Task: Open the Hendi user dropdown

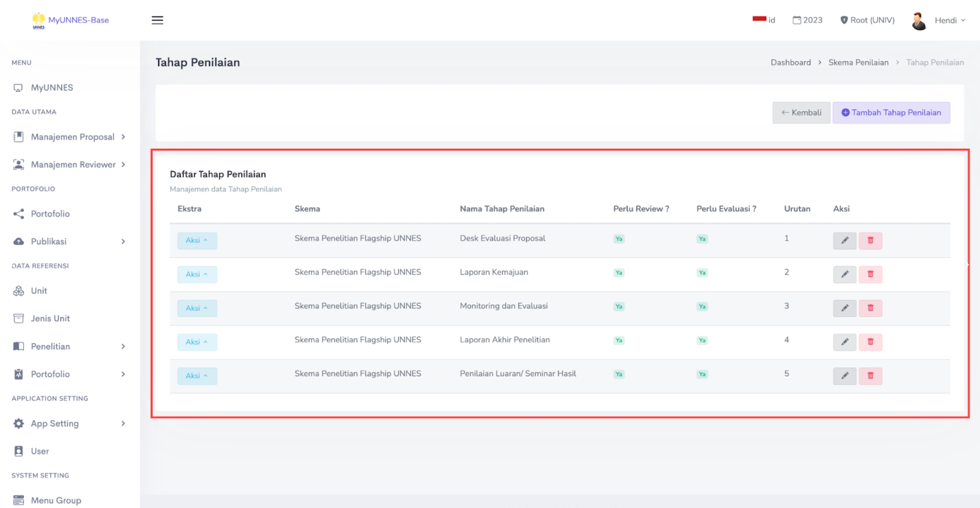Action: [949, 20]
